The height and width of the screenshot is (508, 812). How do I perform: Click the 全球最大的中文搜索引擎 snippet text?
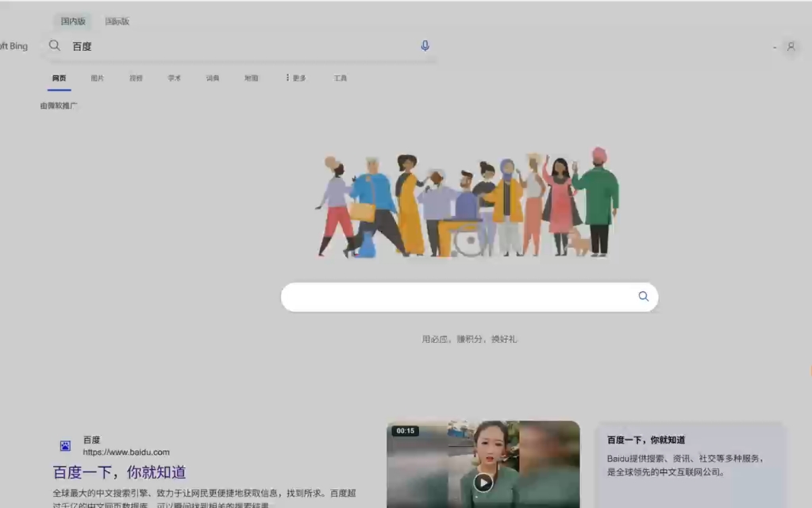pos(204,498)
